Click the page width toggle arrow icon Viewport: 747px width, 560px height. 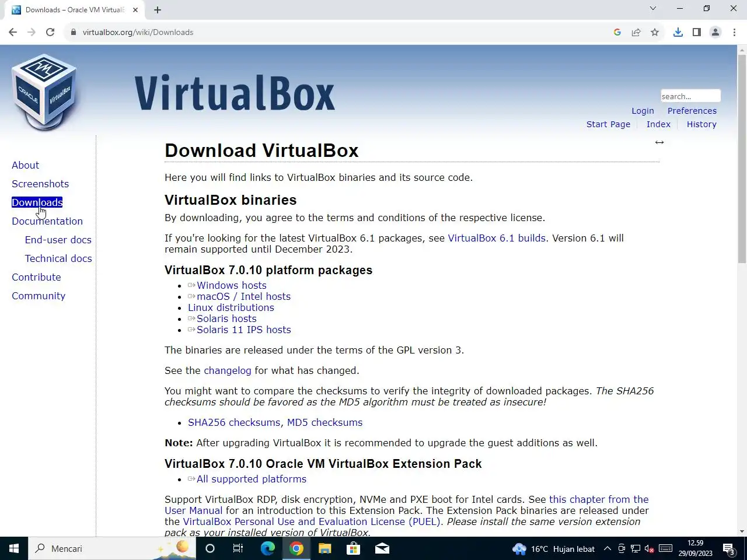coord(659,142)
